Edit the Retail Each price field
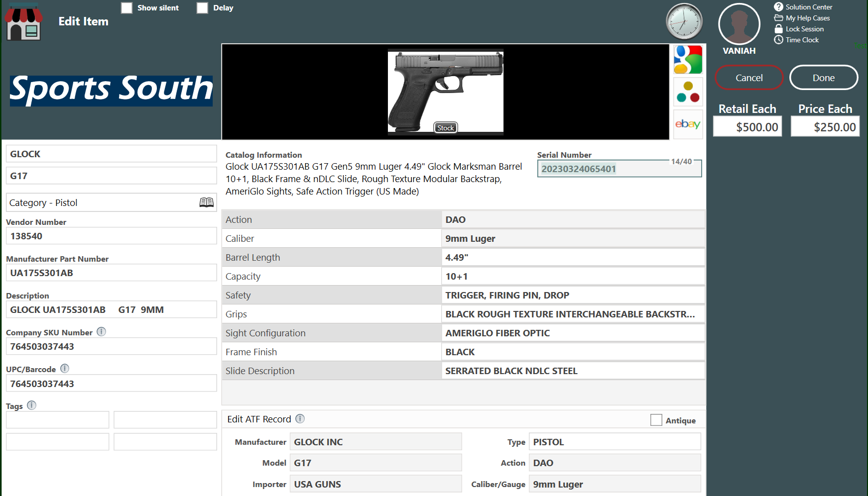This screenshot has width=868, height=496. (747, 127)
